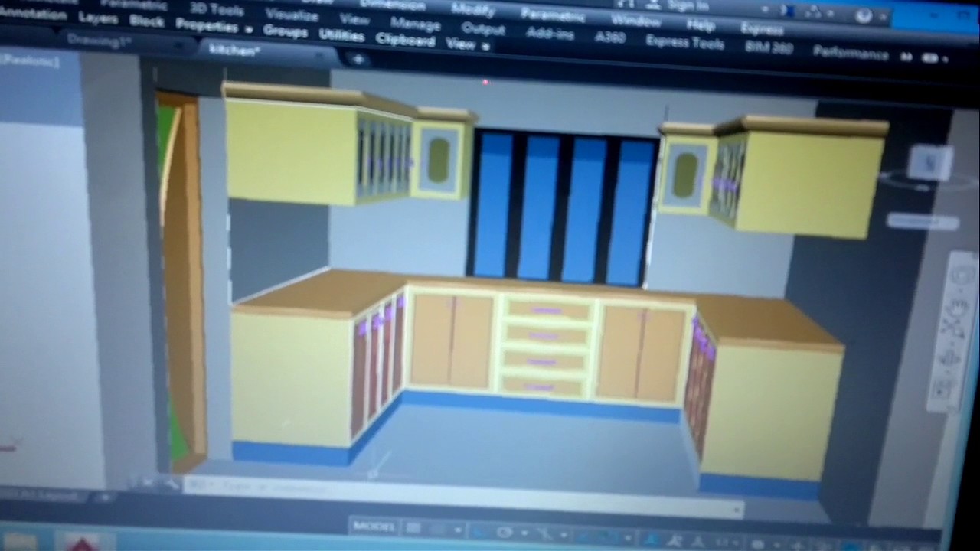Open ShowMotion on the navigation bar

(x=943, y=388)
